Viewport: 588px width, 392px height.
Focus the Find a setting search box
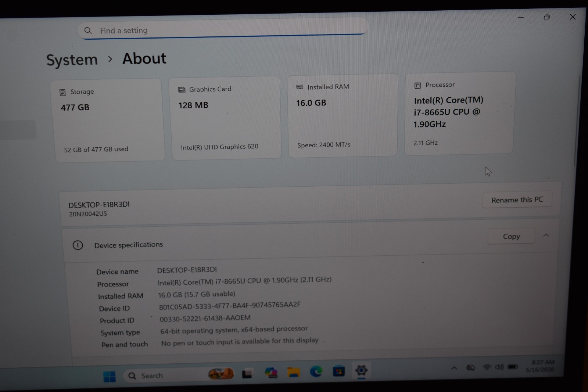223,29
